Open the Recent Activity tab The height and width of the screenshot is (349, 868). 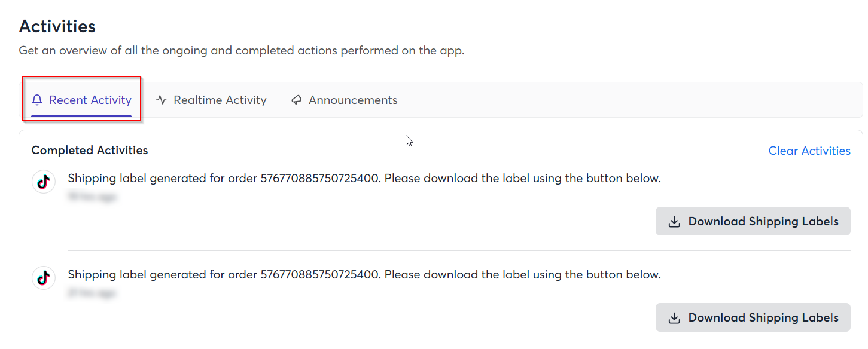point(81,100)
